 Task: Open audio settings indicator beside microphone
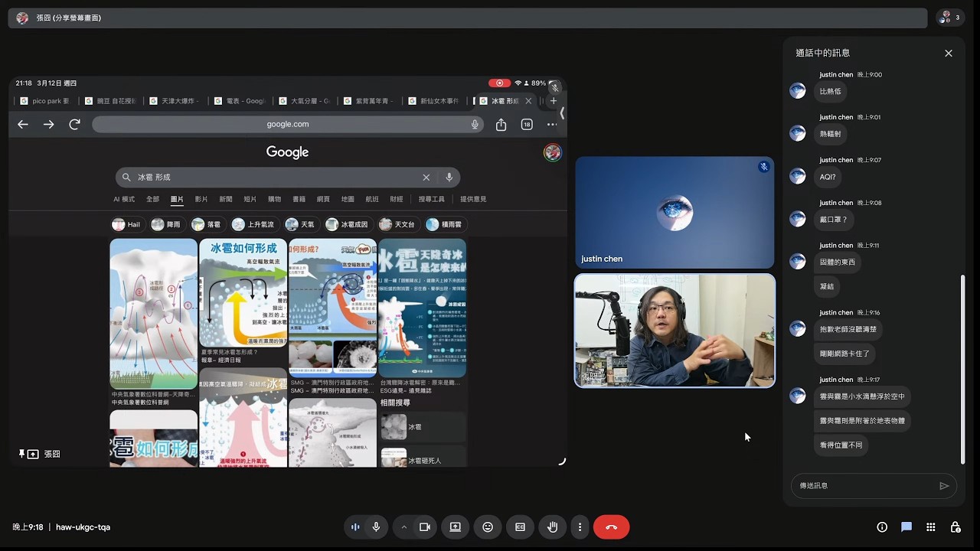click(x=355, y=527)
